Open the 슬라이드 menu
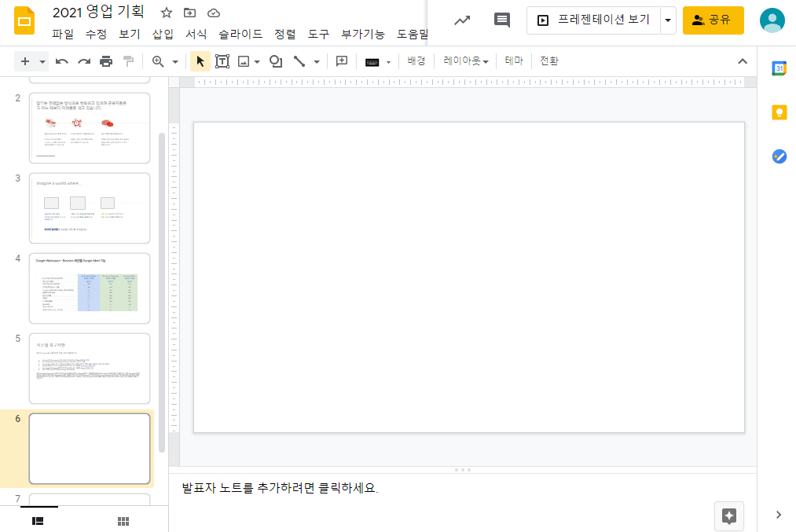The width and height of the screenshot is (796, 532). (240, 34)
